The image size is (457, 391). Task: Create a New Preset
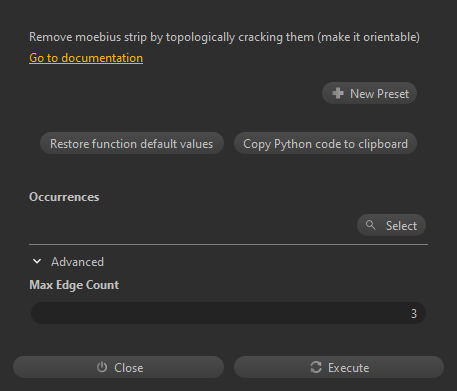(369, 93)
